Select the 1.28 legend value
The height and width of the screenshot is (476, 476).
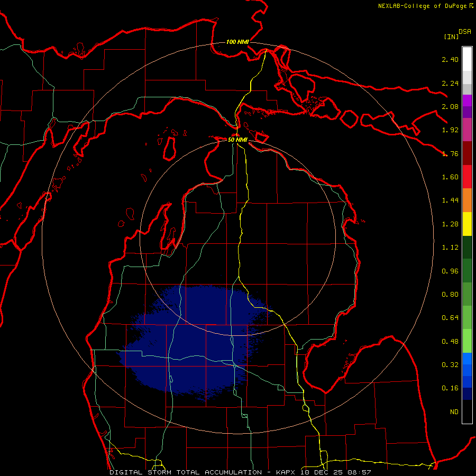point(450,224)
